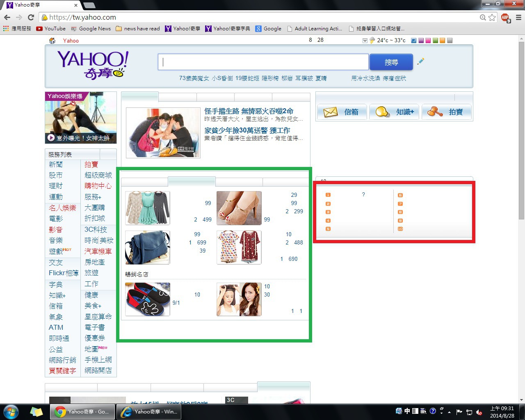Click the trending search 73歲美魔女
Viewport: 525px width, 420px height.
194,78
